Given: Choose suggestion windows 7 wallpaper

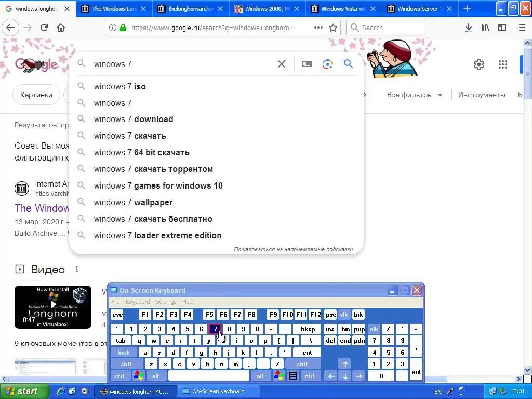Looking at the screenshot, I should [x=216, y=202].
